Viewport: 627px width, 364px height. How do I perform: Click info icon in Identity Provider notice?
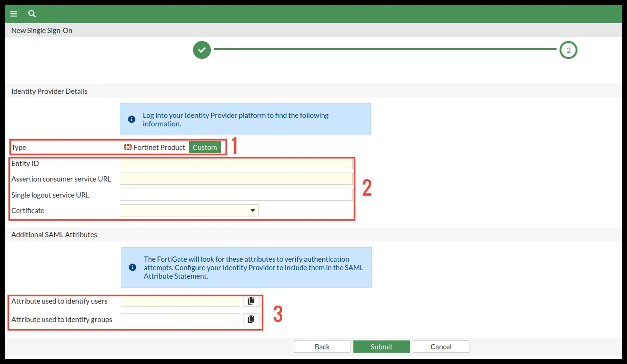pos(132,120)
